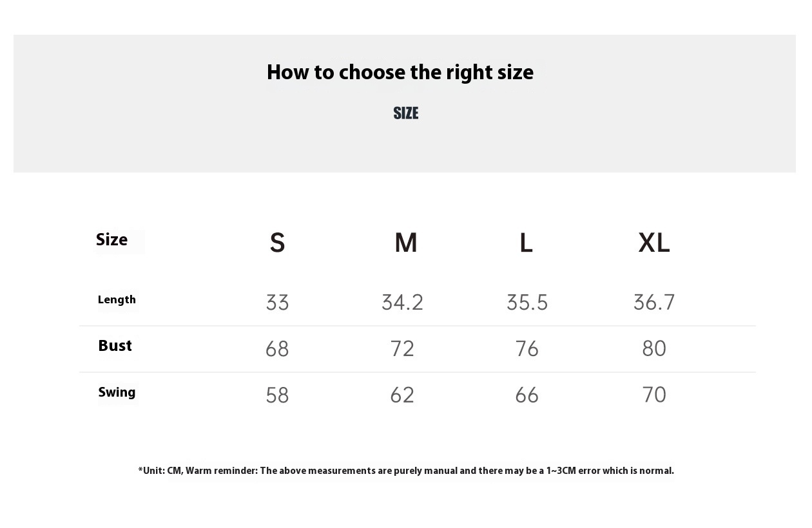Click the Bust row label
This screenshot has width=812, height=528.
pyautogui.click(x=115, y=346)
